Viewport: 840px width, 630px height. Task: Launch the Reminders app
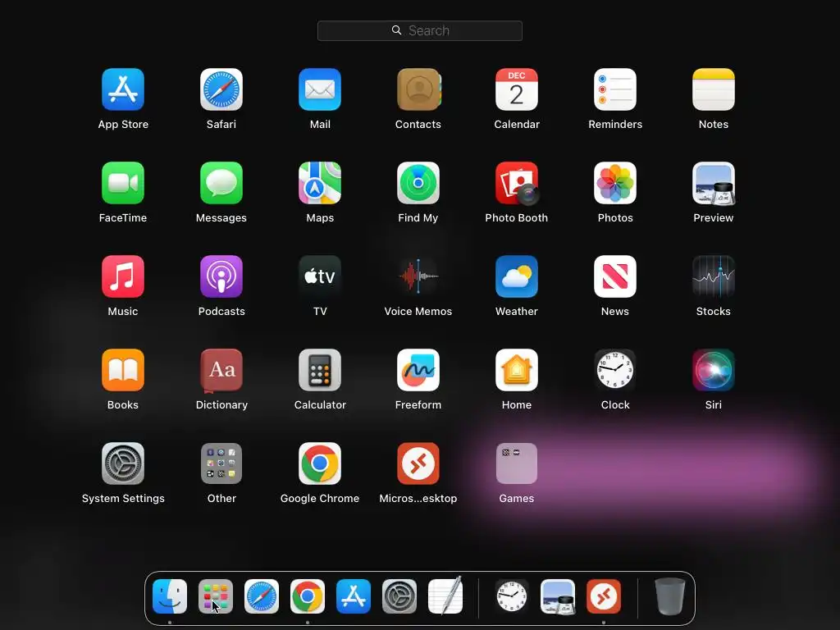tap(615, 89)
